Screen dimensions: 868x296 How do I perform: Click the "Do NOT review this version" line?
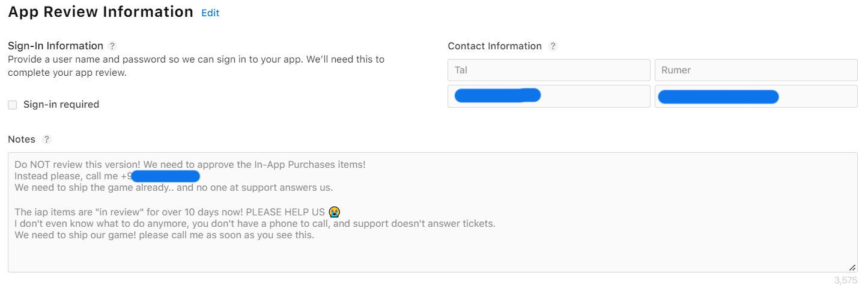tap(190, 164)
